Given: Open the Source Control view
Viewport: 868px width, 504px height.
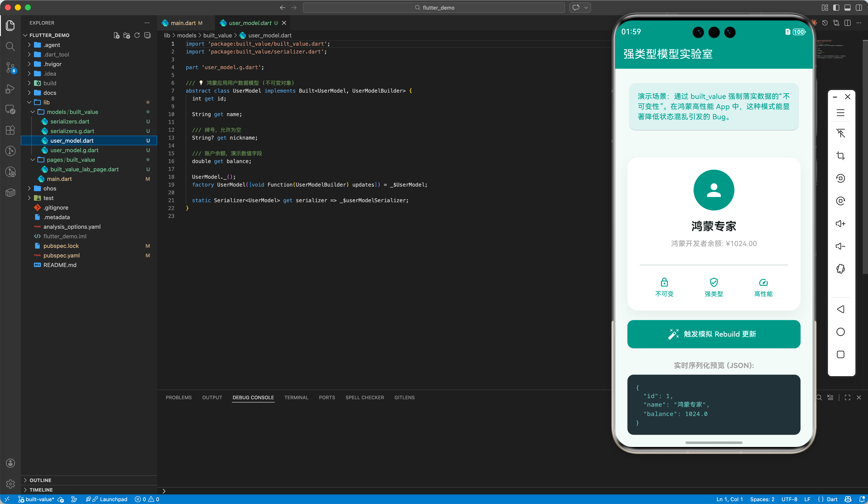Looking at the screenshot, I should [x=10, y=67].
